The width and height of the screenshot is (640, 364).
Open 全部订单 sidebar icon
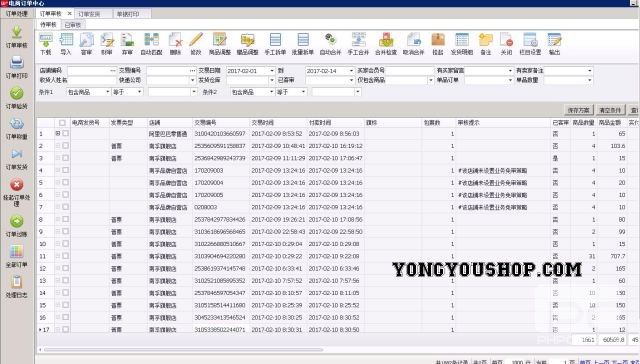[x=17, y=256]
